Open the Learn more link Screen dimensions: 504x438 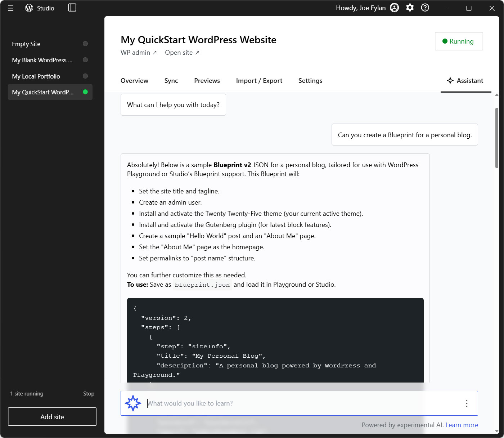pos(462,425)
